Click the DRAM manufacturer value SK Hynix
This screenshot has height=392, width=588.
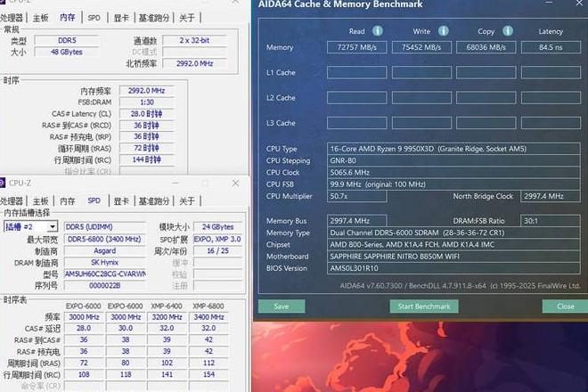104,262
